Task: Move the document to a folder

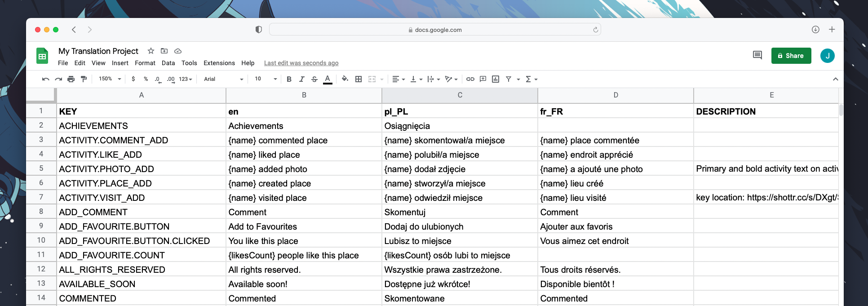Action: tap(164, 51)
